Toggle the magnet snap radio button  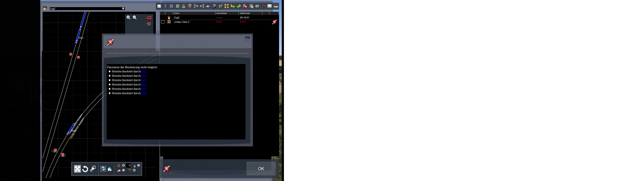coord(123,170)
